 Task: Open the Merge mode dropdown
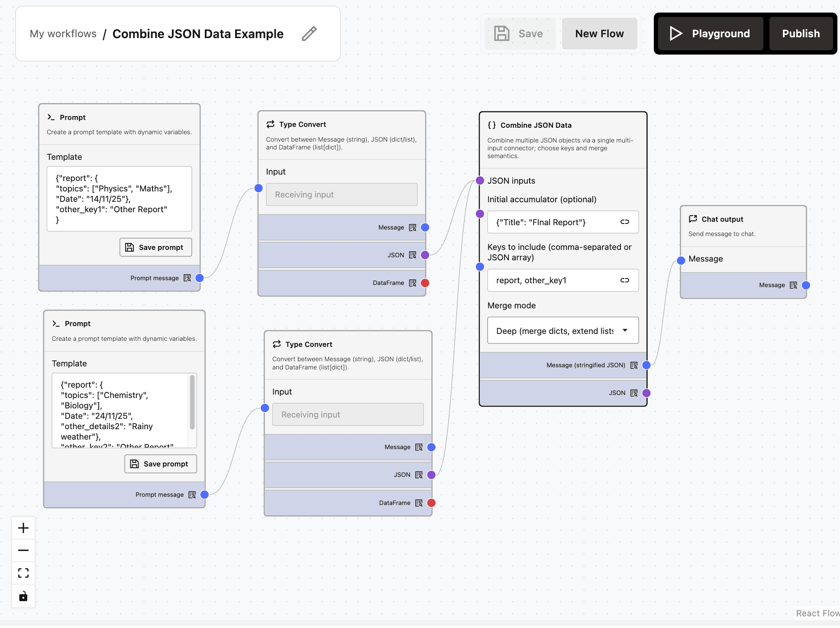tap(562, 330)
